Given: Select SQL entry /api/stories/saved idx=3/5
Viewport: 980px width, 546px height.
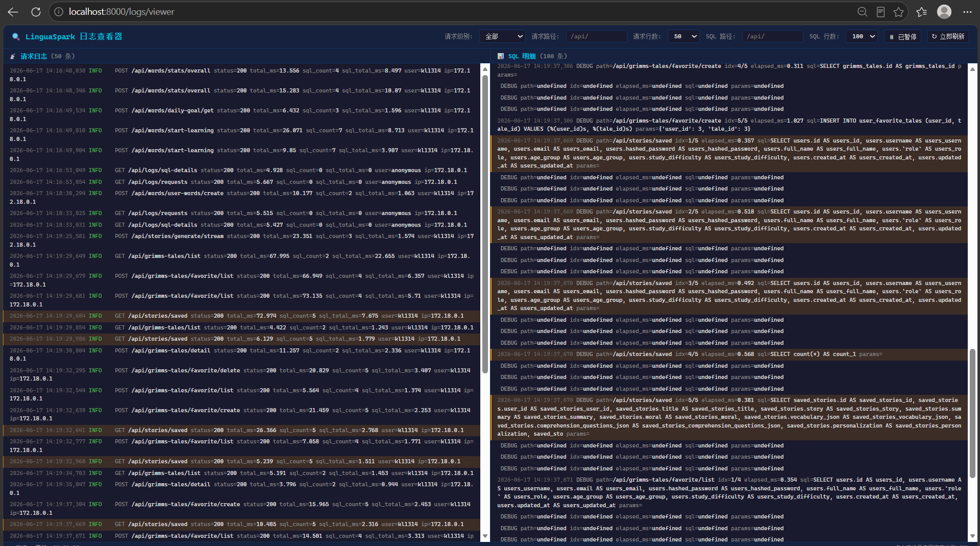Looking at the screenshot, I should [x=729, y=296].
